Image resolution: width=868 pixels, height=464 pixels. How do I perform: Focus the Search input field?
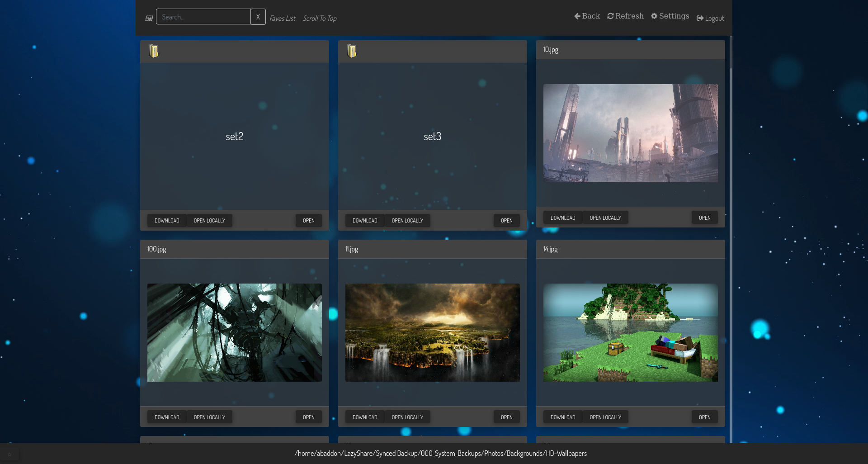(x=203, y=17)
